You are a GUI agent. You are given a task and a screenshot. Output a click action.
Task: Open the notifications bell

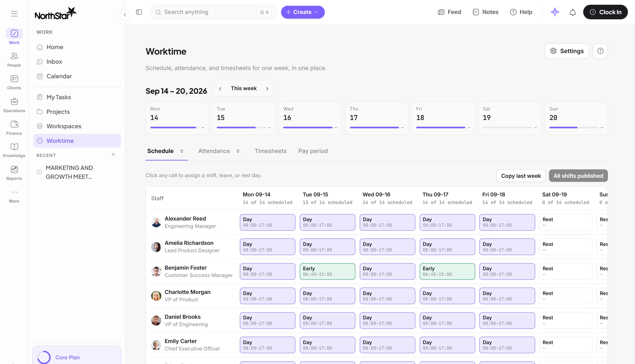573,12
